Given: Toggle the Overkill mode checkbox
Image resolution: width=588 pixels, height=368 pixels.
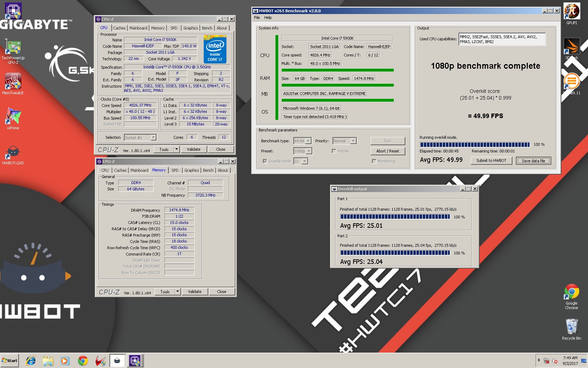Looking at the screenshot, I should point(265,161).
